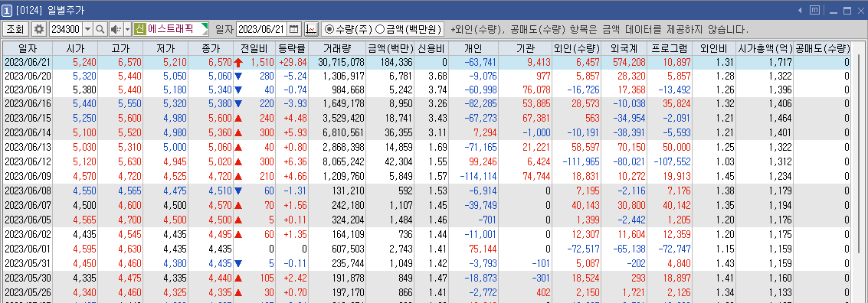Click the -111,965 foreigner quantity cell

[577, 162]
